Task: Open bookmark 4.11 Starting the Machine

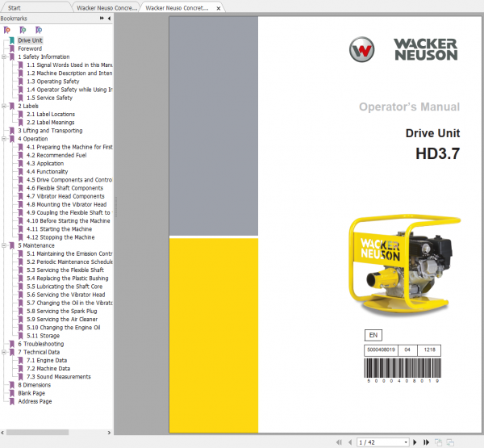Action: click(59, 229)
